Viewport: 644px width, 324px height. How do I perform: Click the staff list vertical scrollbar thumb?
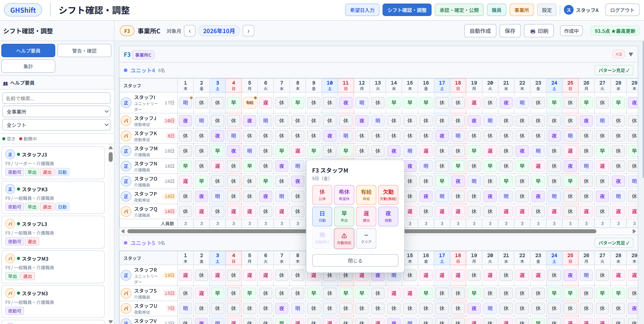pyautogui.click(x=110, y=157)
